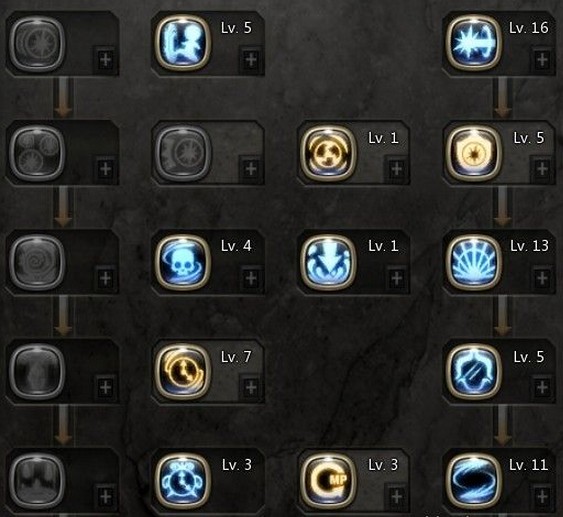The height and width of the screenshot is (517, 563).
Task: Add a point to the MP skill
Action: click(x=396, y=497)
